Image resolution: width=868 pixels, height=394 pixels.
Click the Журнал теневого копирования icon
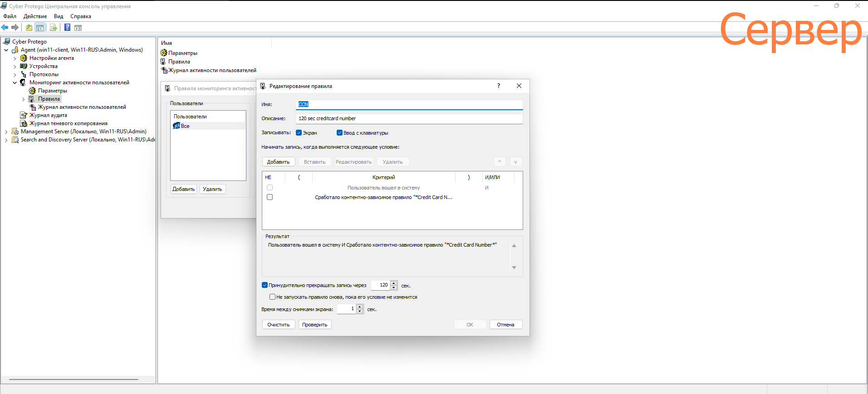tap(24, 123)
